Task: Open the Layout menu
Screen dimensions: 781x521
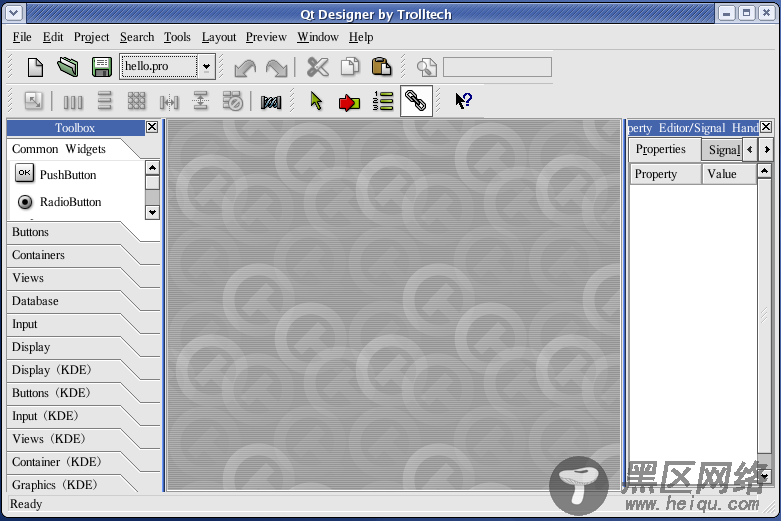Action: tap(219, 37)
